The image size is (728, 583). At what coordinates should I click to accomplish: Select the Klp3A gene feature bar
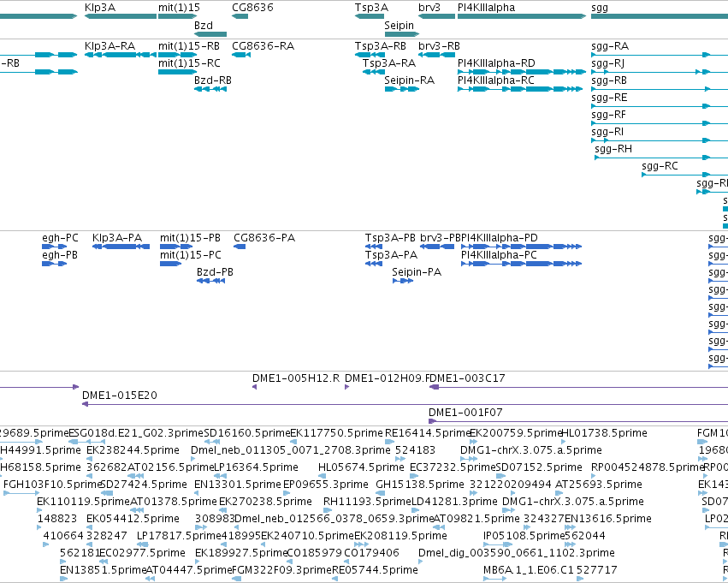tap(121, 16)
